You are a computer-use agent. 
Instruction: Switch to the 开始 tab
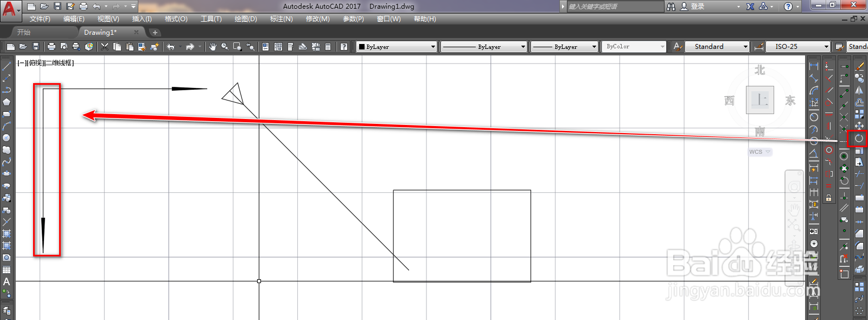23,33
